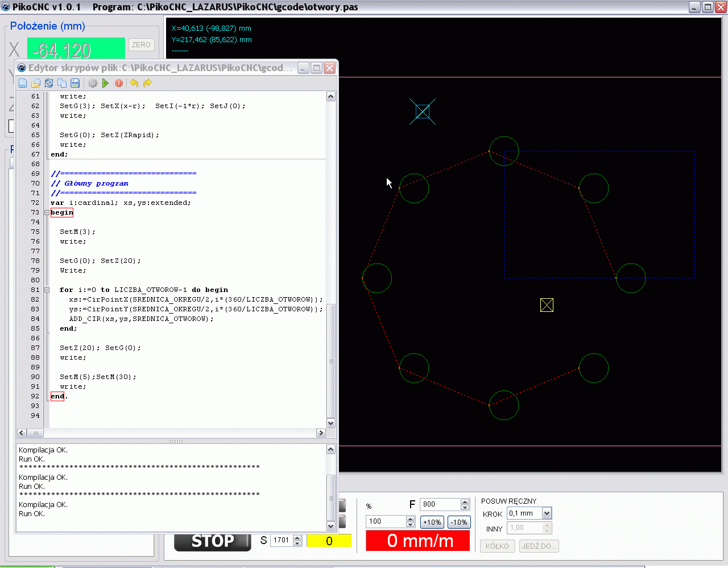Click the 'SetG(3); SetX(x-r);' line 62
Image resolution: width=728 pixels, height=568 pixels.
point(153,106)
